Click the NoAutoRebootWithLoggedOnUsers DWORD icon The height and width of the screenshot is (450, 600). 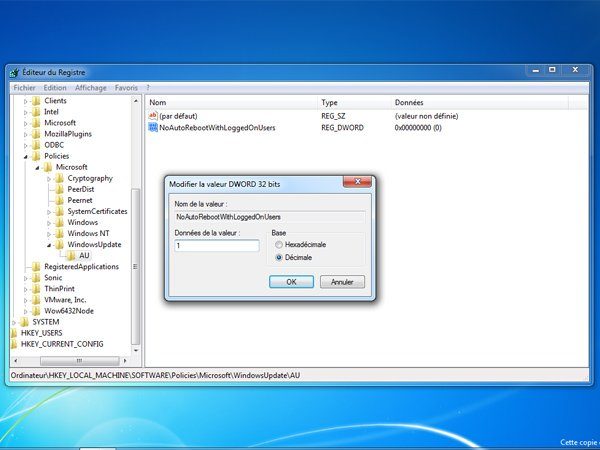(153, 127)
